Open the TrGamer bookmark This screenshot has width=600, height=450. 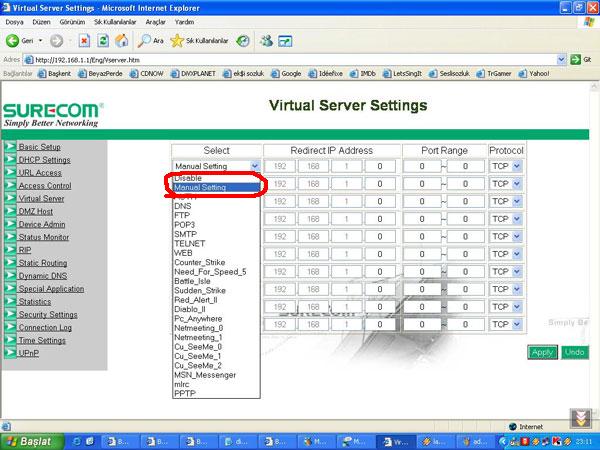coord(494,73)
